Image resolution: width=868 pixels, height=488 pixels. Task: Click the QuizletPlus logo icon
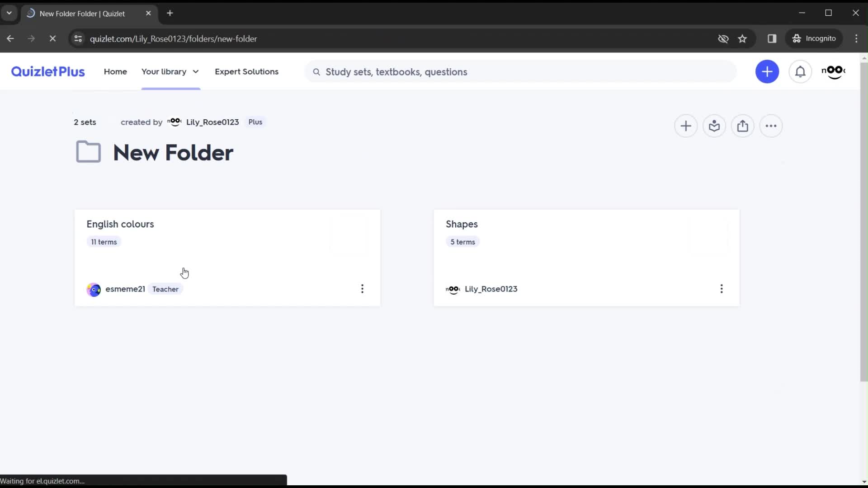pyautogui.click(x=47, y=71)
